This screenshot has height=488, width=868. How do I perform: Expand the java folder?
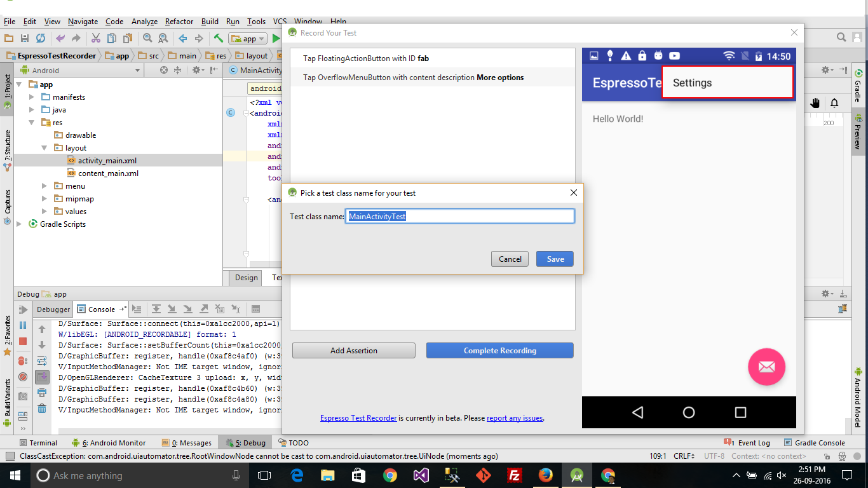pyautogui.click(x=32, y=110)
